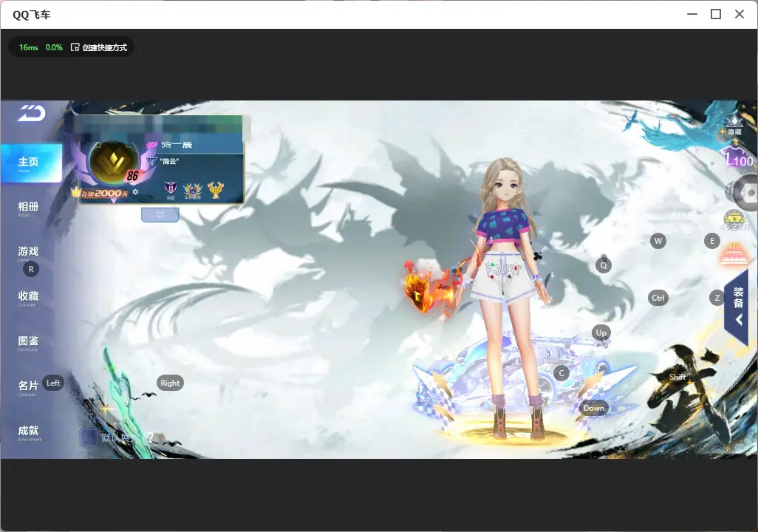Click the Q key overlay

click(604, 265)
